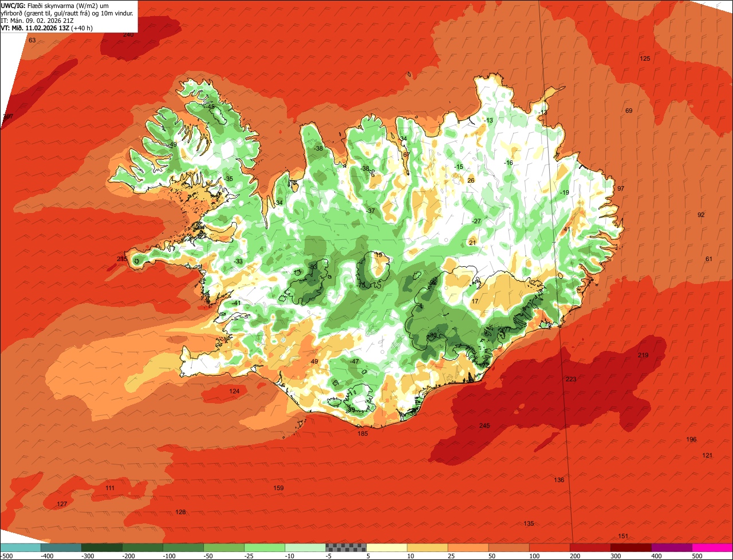
Task: Select the map value -19
Action: 565,192
